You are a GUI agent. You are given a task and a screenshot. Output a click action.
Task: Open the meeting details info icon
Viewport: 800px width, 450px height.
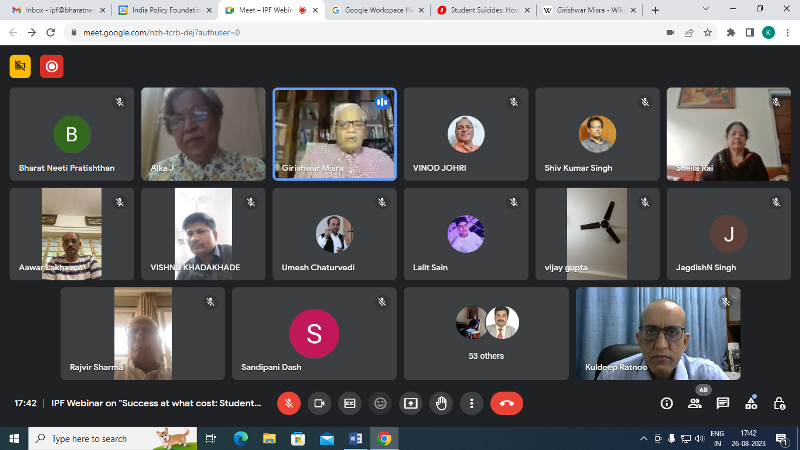point(667,403)
